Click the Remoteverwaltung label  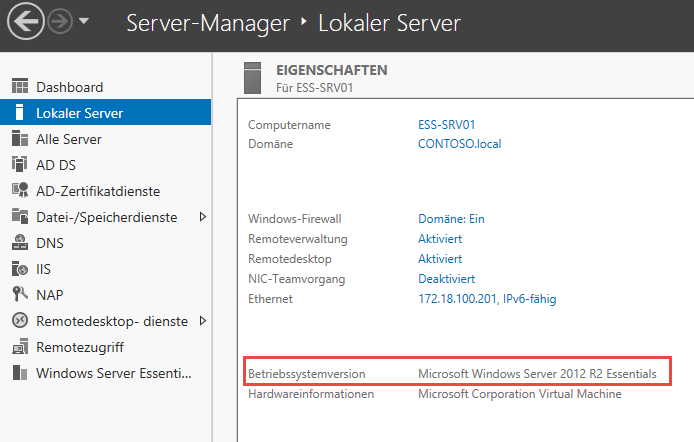[297, 239]
